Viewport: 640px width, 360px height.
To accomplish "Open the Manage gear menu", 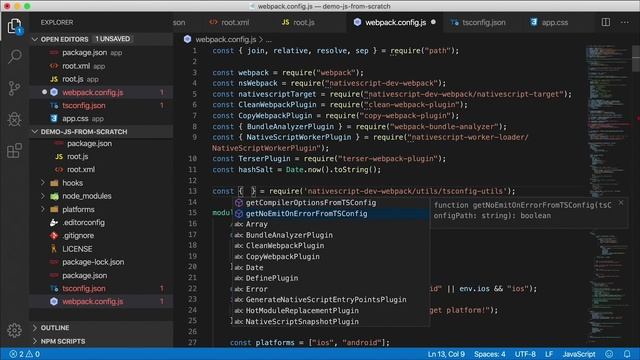I will coord(15,330).
